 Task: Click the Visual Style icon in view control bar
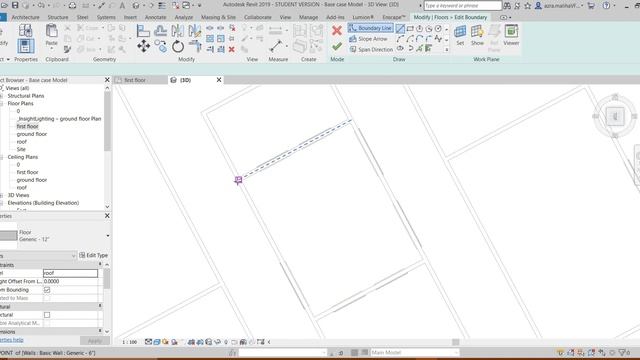157,342
